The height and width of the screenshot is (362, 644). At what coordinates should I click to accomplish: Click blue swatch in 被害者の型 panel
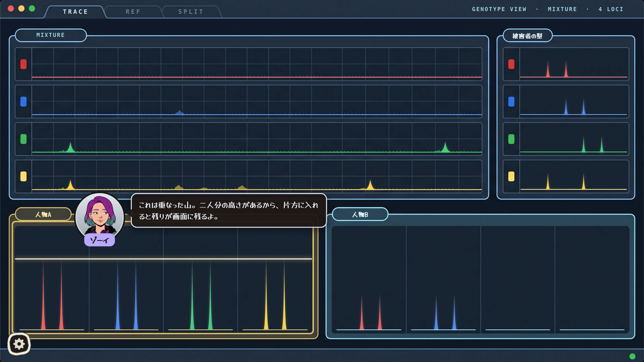[511, 102]
